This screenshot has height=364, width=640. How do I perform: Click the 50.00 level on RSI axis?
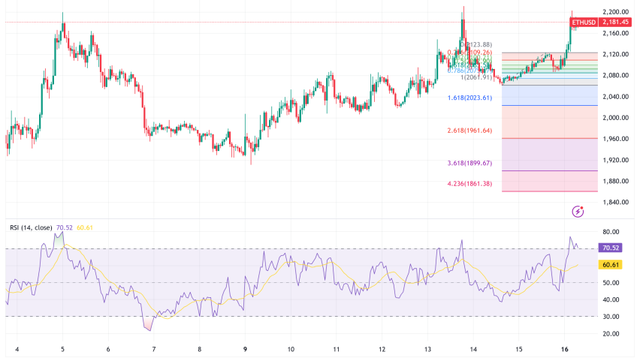point(612,282)
